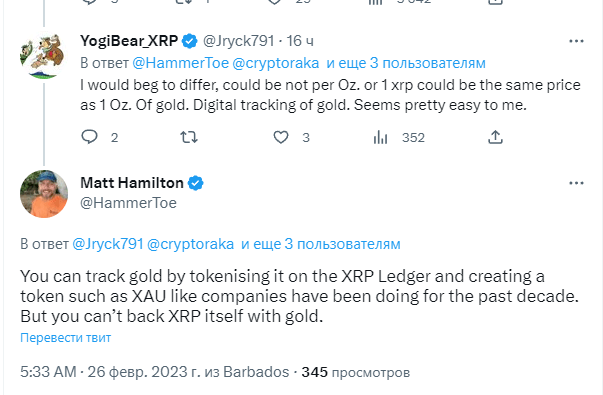This screenshot has width=603, height=395.
Task: Click the 16 ч timestamp
Action: click(x=300, y=40)
